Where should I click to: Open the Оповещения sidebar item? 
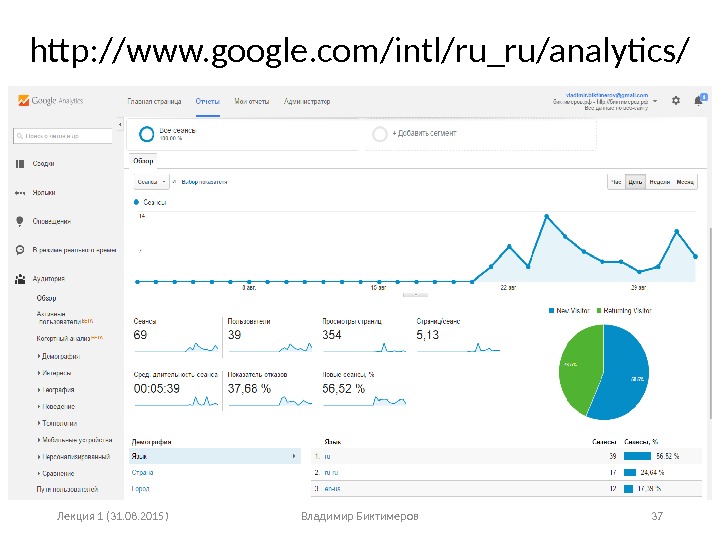(51, 221)
